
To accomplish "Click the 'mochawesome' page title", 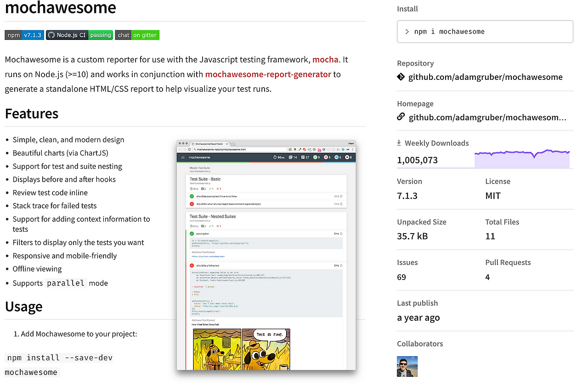I will point(61,7).
